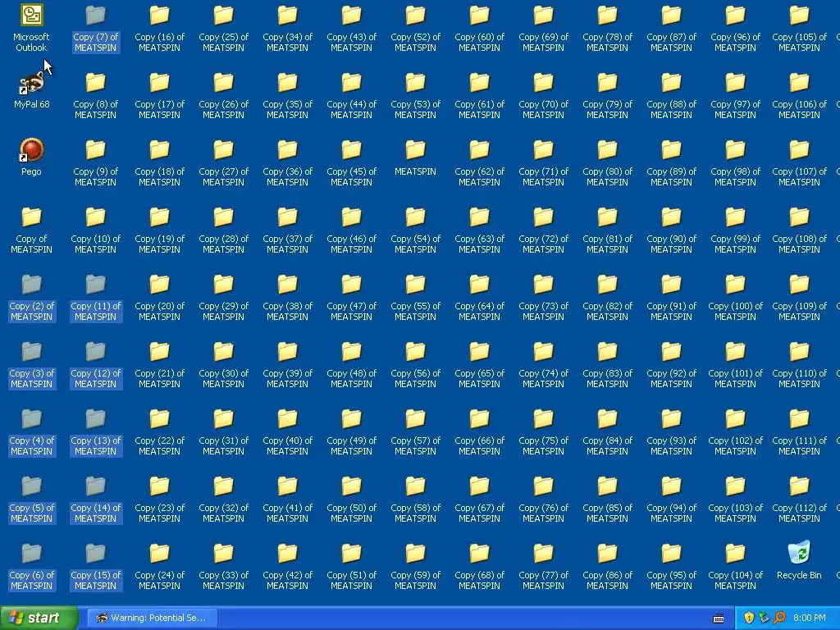Select folder 'Copy (52) of MEATSPIN'

point(415,28)
